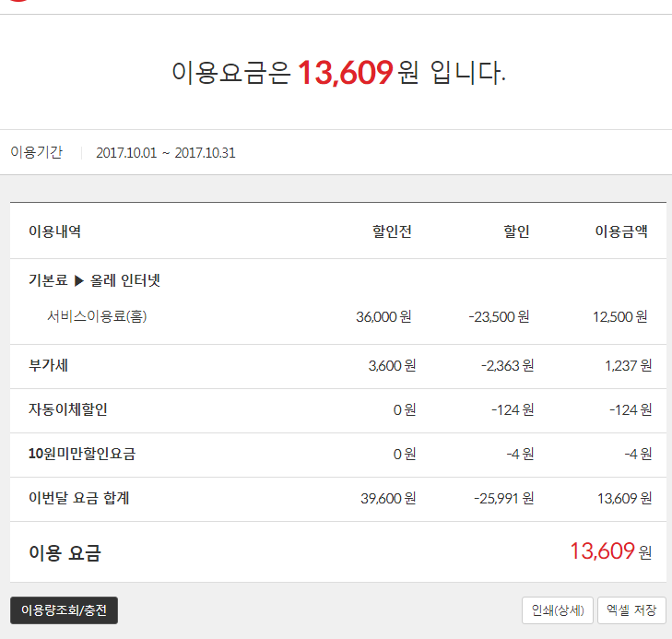Click the -25,991 원 total discount value
672x639 pixels.
click(x=503, y=499)
